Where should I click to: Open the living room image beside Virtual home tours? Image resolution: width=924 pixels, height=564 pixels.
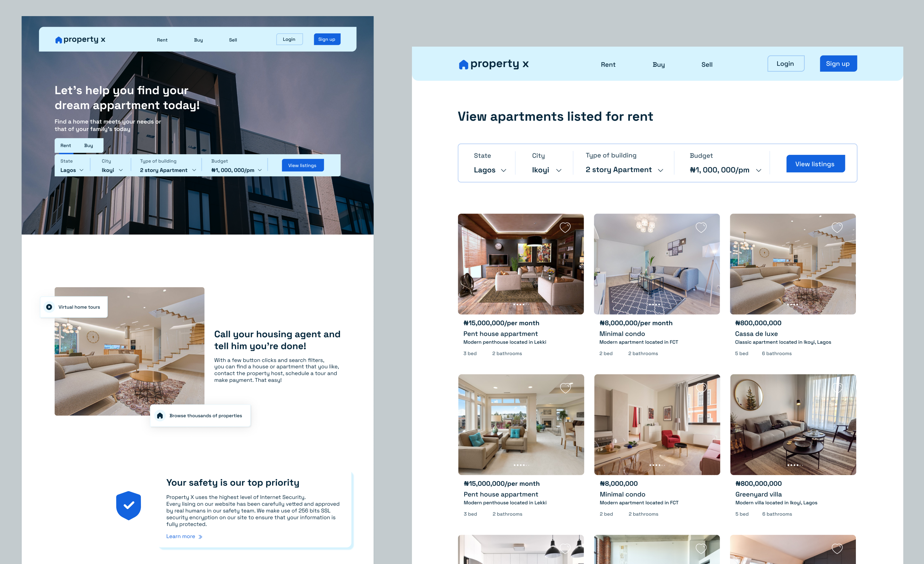click(x=129, y=351)
